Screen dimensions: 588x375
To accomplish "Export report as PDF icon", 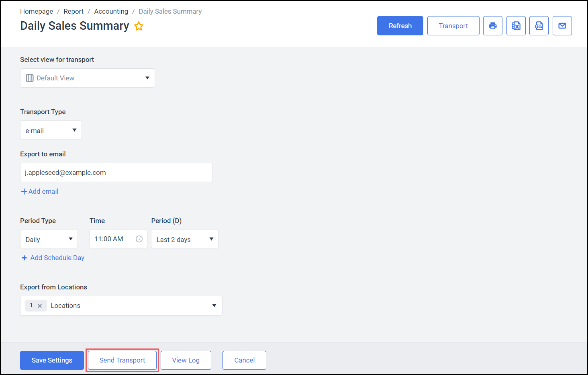I will coord(539,26).
